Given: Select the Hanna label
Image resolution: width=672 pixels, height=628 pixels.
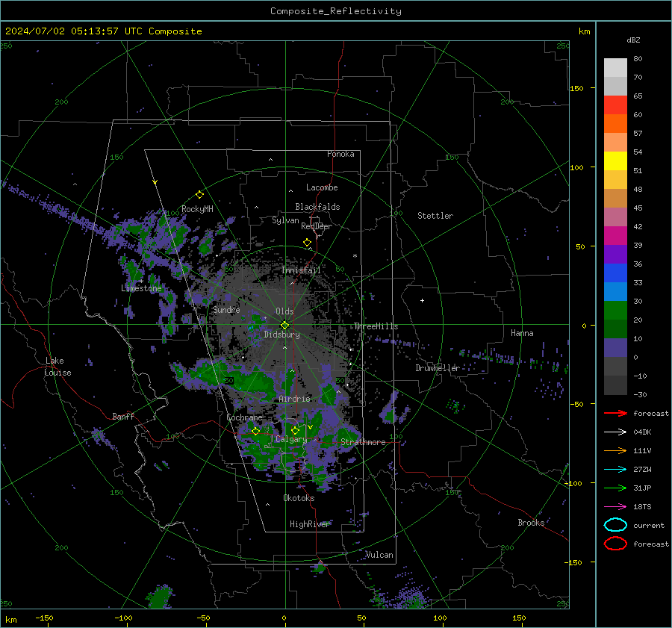Looking at the screenshot, I should 522,333.
